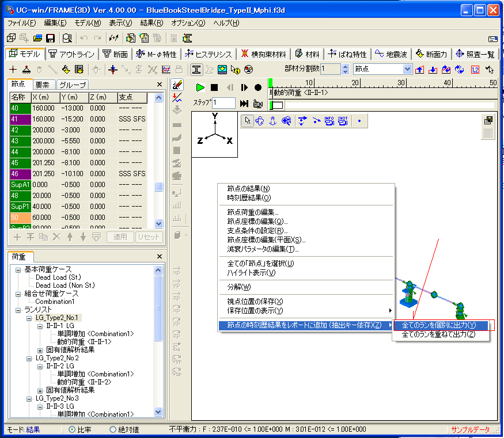The image size is (504, 438).
Task: Select 全てのランを重ねて出力(Z) submenu item
Action: 439,334
